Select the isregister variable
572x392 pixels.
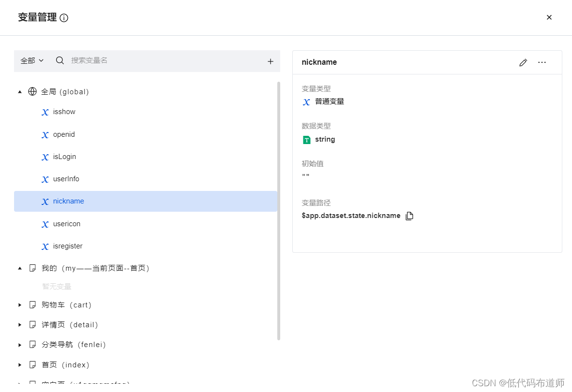coord(68,246)
